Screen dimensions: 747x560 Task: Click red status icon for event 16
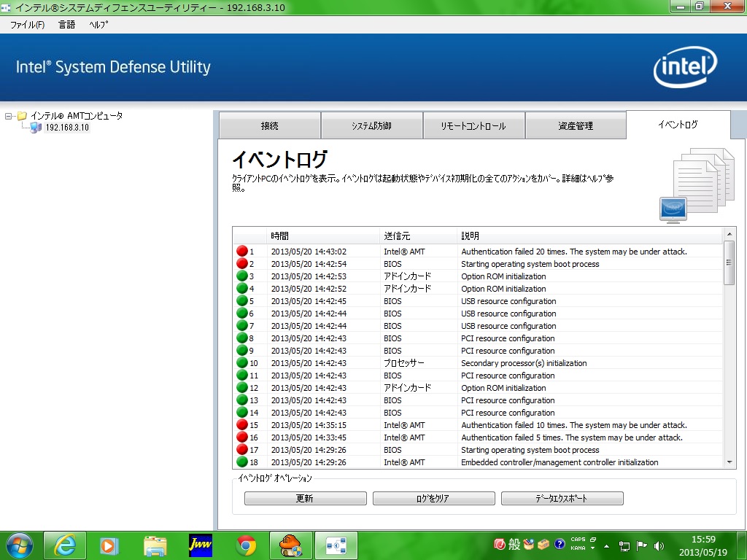242,437
